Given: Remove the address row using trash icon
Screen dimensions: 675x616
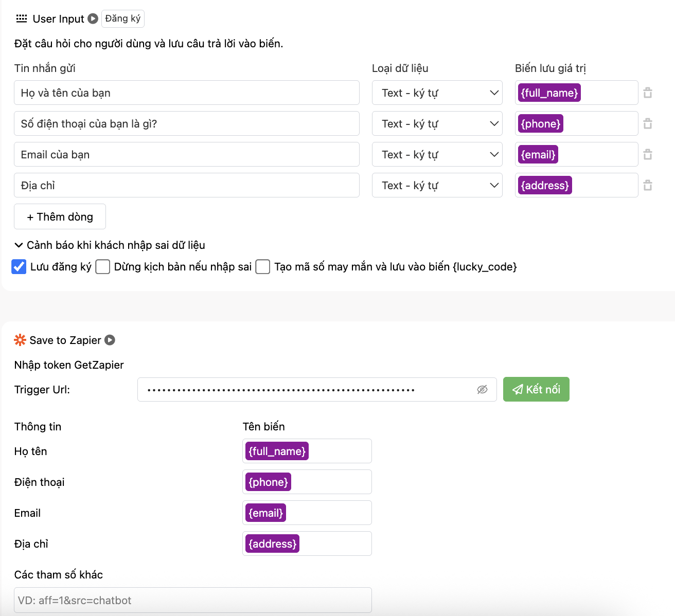Looking at the screenshot, I should click(x=648, y=185).
